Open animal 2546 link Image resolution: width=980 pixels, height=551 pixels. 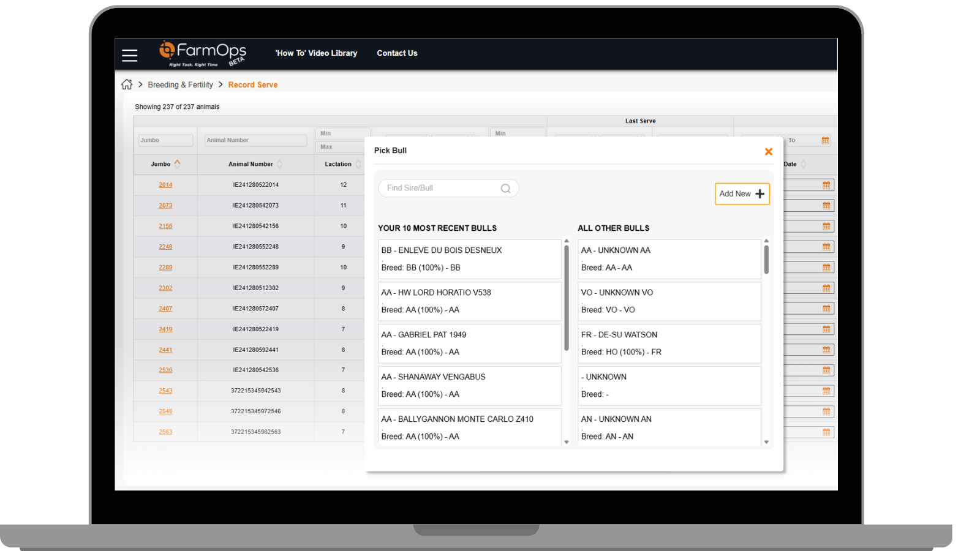(165, 411)
